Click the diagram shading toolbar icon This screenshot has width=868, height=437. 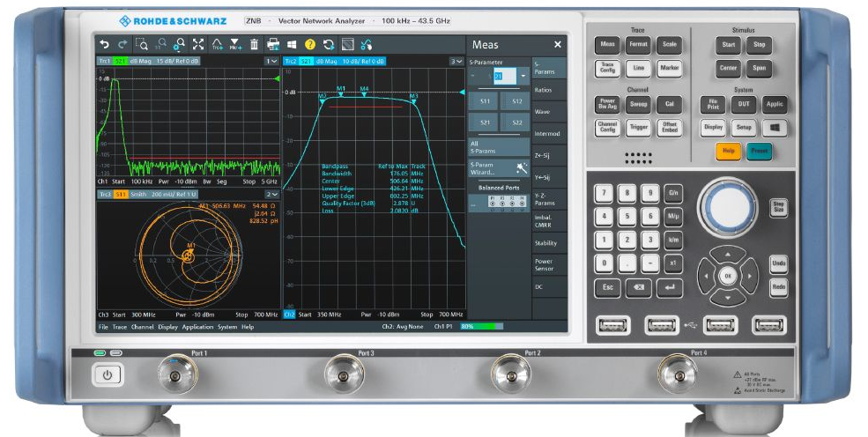coord(348,44)
